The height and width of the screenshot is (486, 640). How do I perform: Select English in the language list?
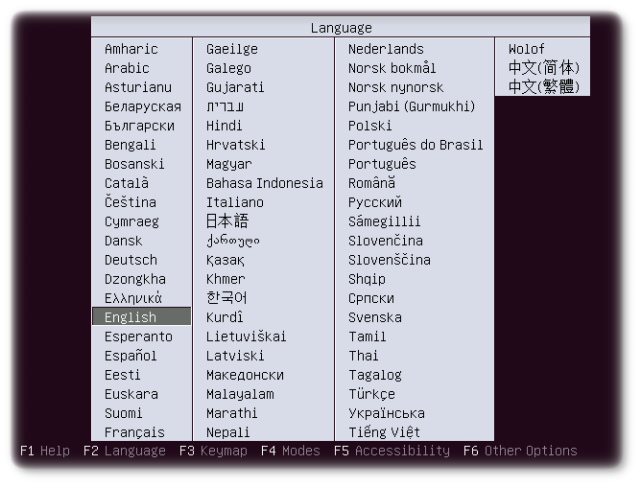click(131, 317)
